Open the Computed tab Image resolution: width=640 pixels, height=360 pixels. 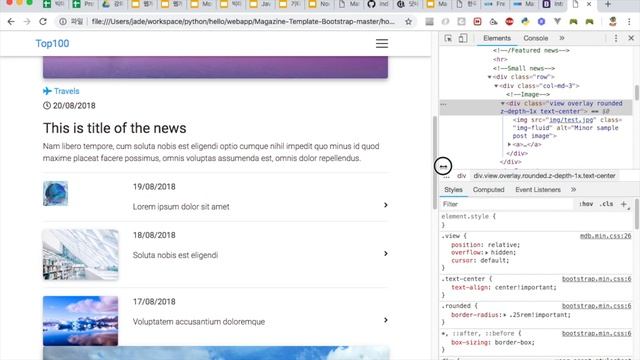pyautogui.click(x=489, y=190)
